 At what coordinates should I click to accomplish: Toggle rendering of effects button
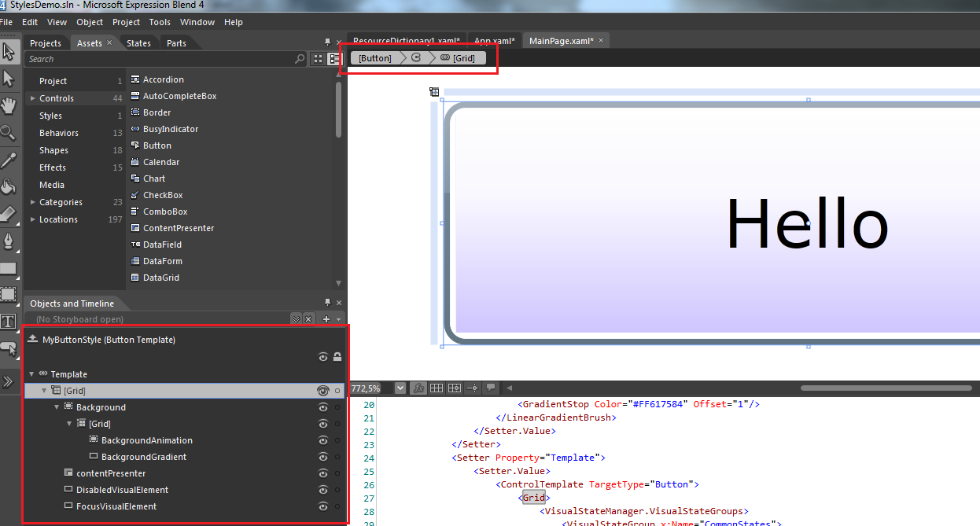point(419,388)
